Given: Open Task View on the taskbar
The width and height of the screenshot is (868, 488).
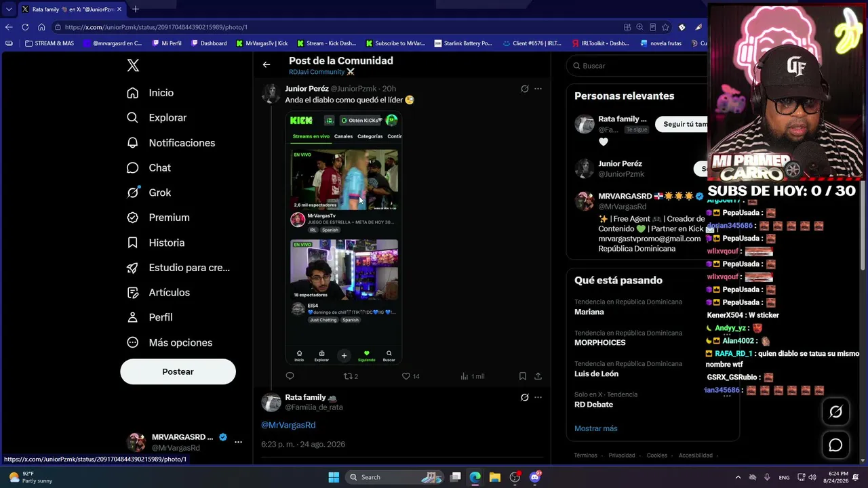Looking at the screenshot, I should pos(456,477).
